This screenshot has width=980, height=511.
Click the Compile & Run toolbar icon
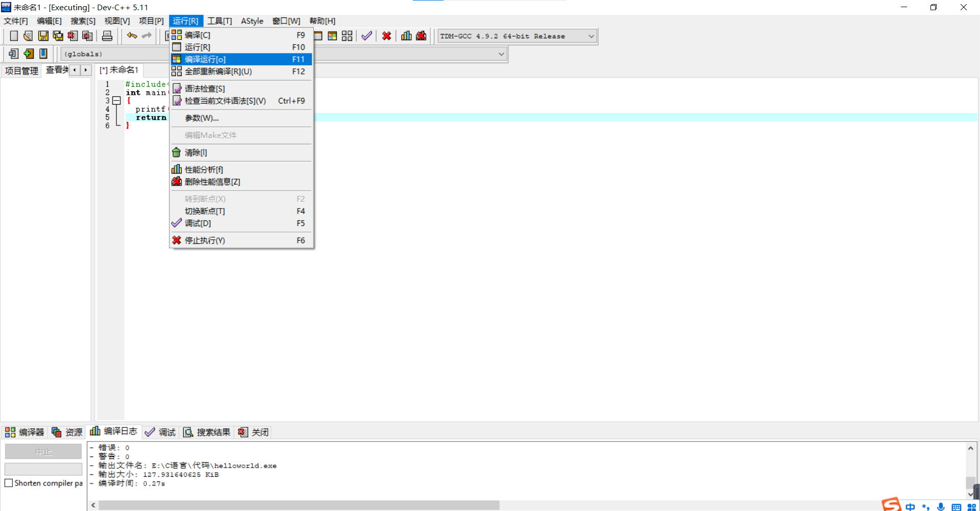[332, 36]
